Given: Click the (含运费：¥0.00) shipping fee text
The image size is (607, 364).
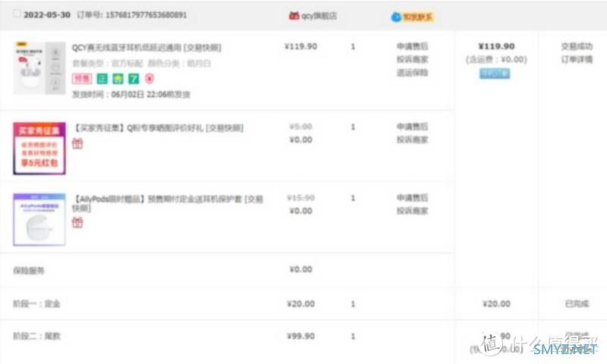Looking at the screenshot, I should [496, 60].
